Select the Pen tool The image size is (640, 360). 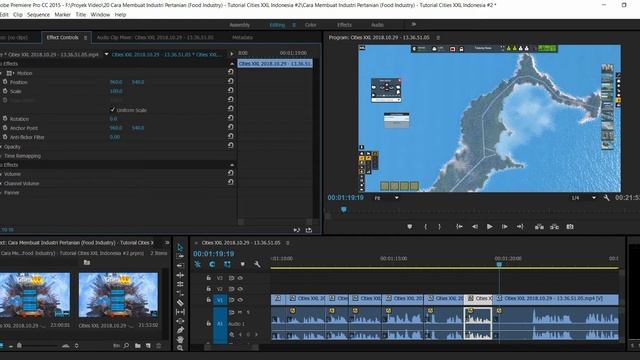[x=180, y=330]
